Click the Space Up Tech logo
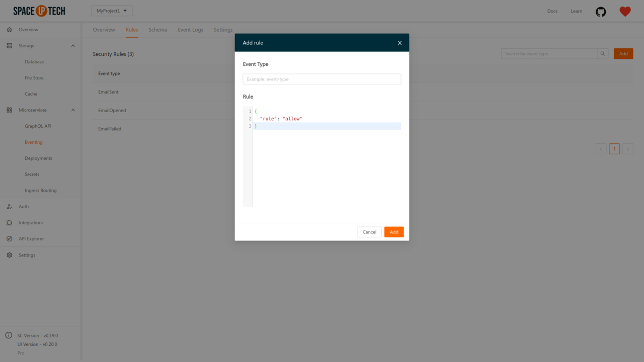The width and height of the screenshot is (644, 362). pos(39,11)
